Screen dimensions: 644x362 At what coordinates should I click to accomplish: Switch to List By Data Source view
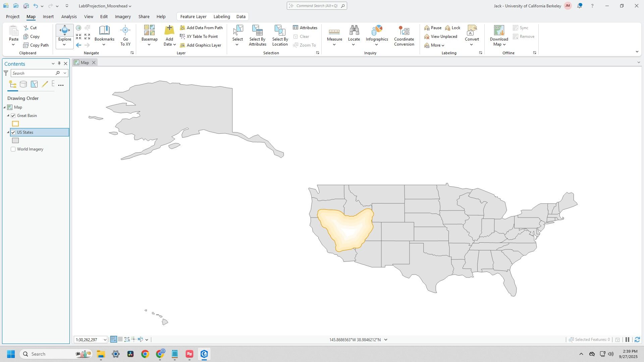click(x=23, y=84)
